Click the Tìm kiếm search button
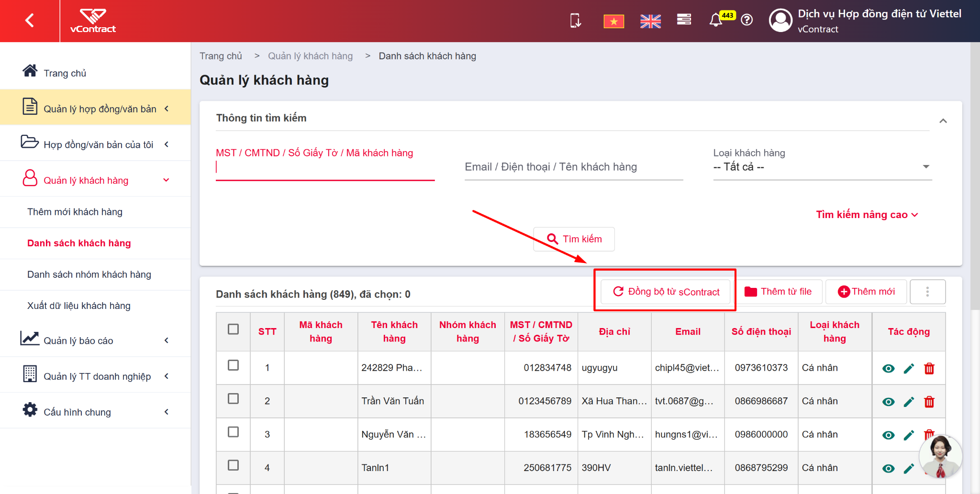Viewport: 980px width, 494px height. [x=574, y=239]
